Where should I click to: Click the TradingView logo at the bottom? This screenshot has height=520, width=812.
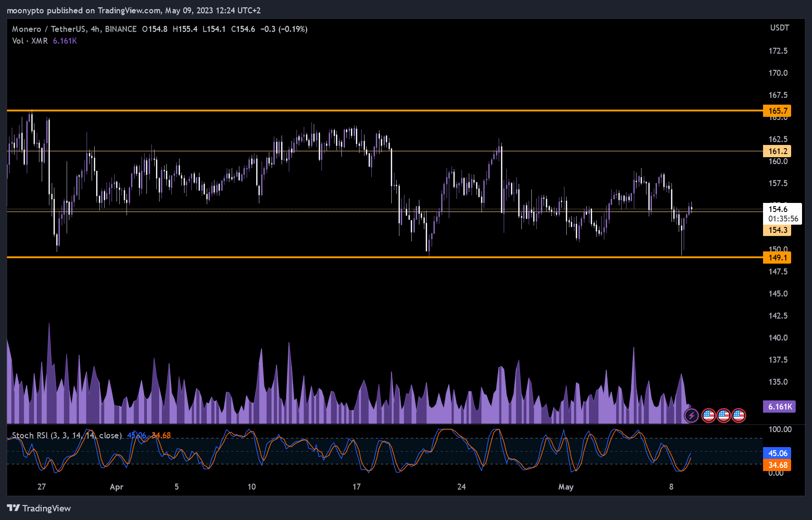click(x=39, y=508)
